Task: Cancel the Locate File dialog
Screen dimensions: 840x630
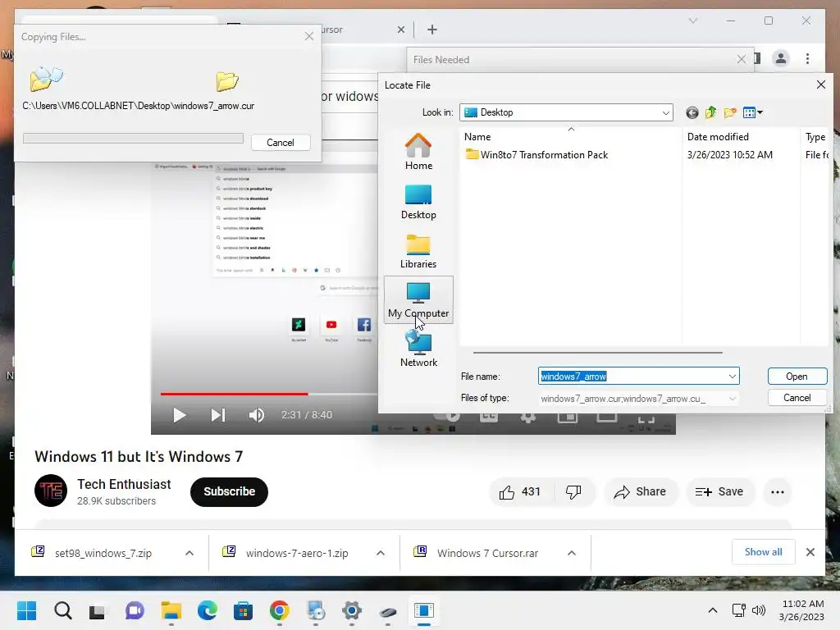Action: point(797,398)
